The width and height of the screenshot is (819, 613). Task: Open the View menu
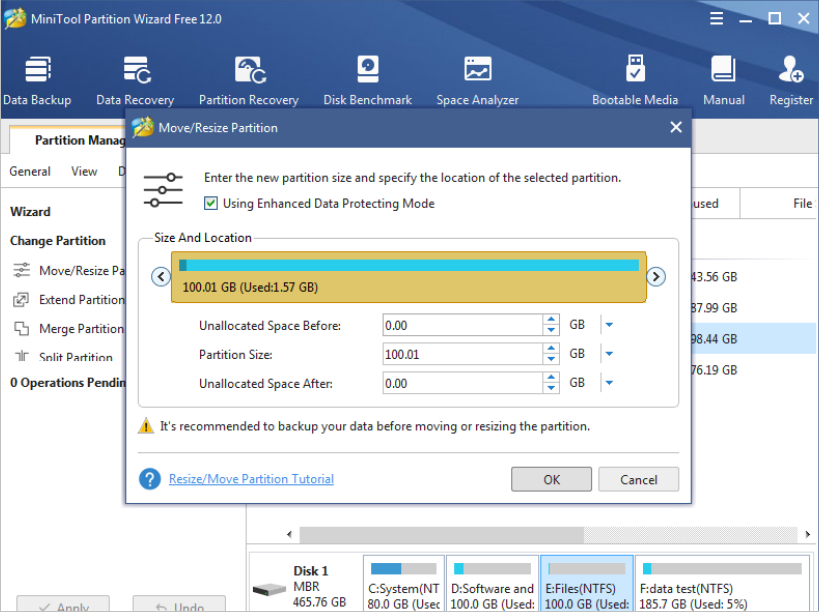(x=84, y=171)
